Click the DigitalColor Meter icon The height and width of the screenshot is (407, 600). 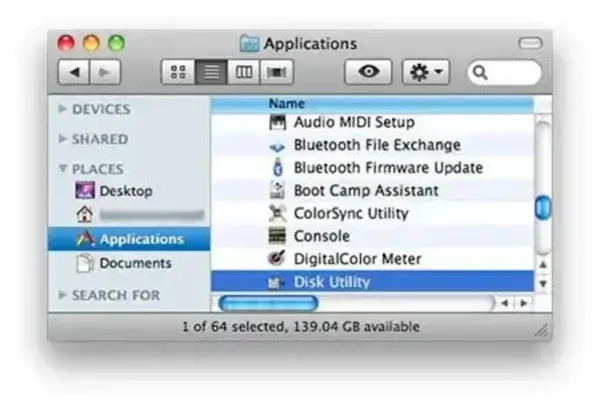tap(277, 258)
